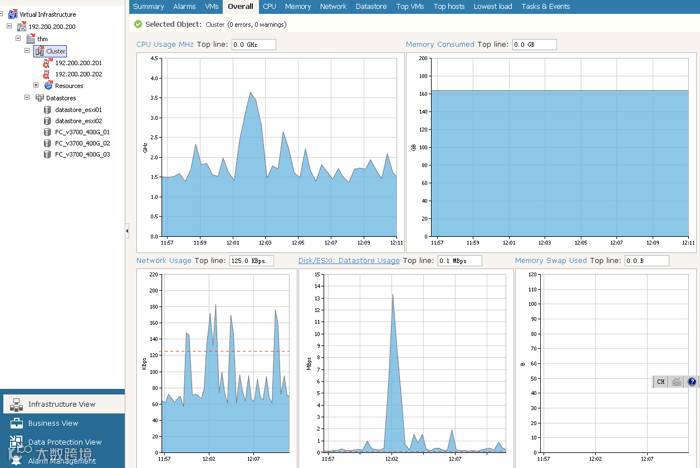Select datastore_esxi01 in tree
The image size is (700, 468).
tap(79, 109)
